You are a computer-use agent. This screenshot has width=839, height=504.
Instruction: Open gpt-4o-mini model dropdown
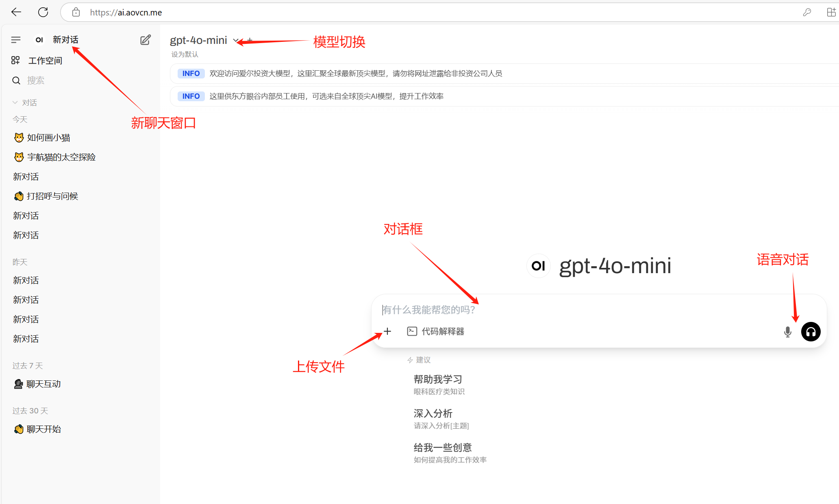point(236,40)
